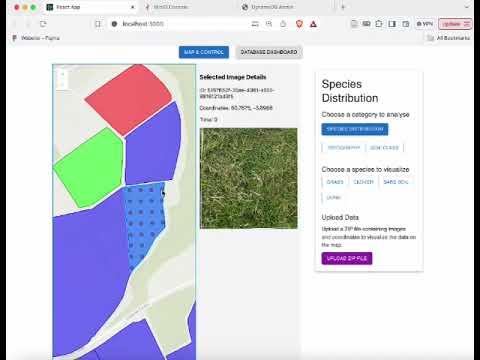Screen dimensions: 480x360
Task: Click the tune/translate icon in address bar
Action: [255, 24]
